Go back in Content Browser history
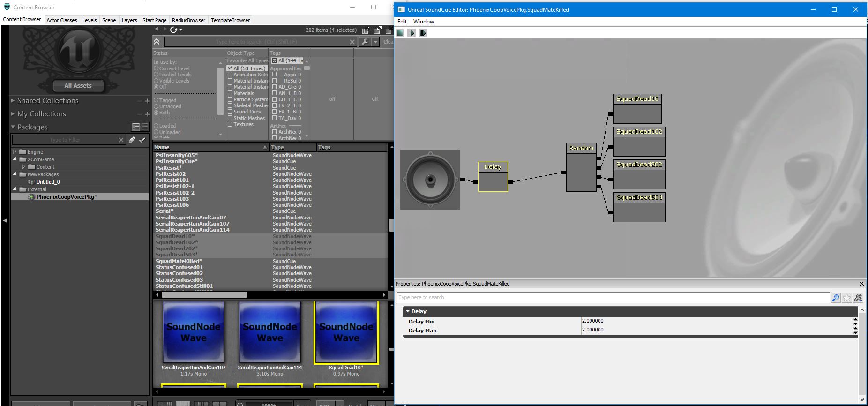 point(157,29)
